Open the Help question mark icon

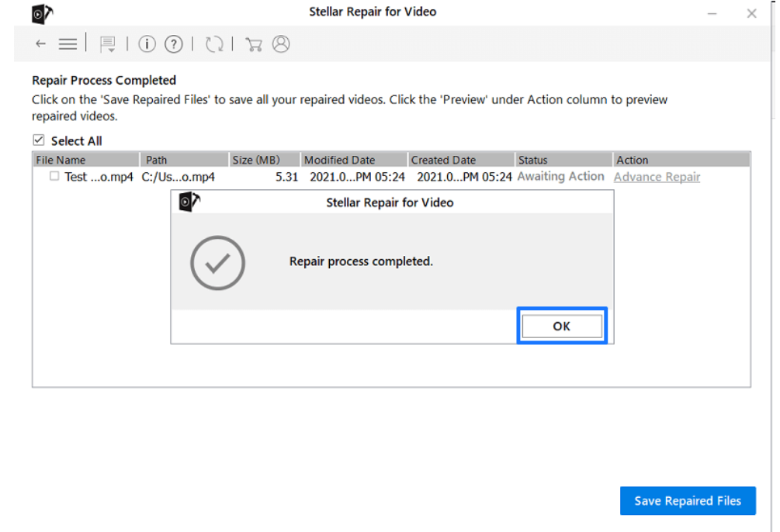pyautogui.click(x=174, y=44)
